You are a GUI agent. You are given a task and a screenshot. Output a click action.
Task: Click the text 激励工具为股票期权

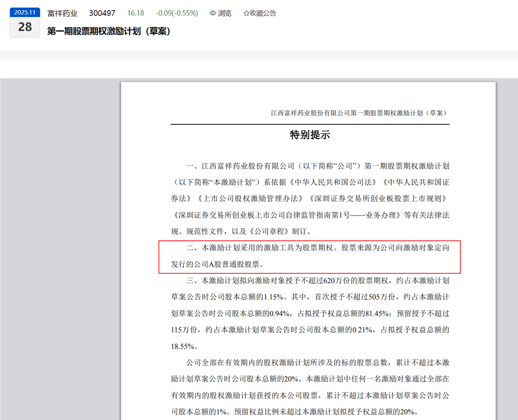click(298, 248)
